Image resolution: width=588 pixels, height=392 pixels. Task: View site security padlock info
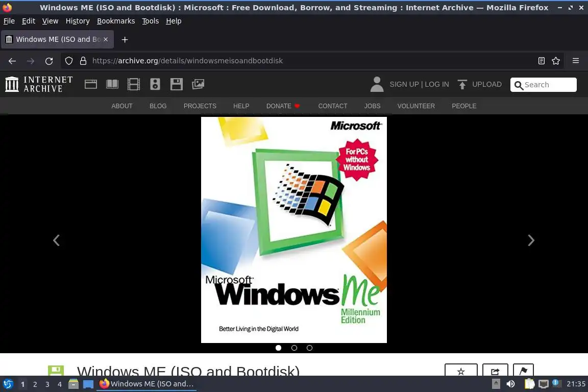(x=83, y=61)
